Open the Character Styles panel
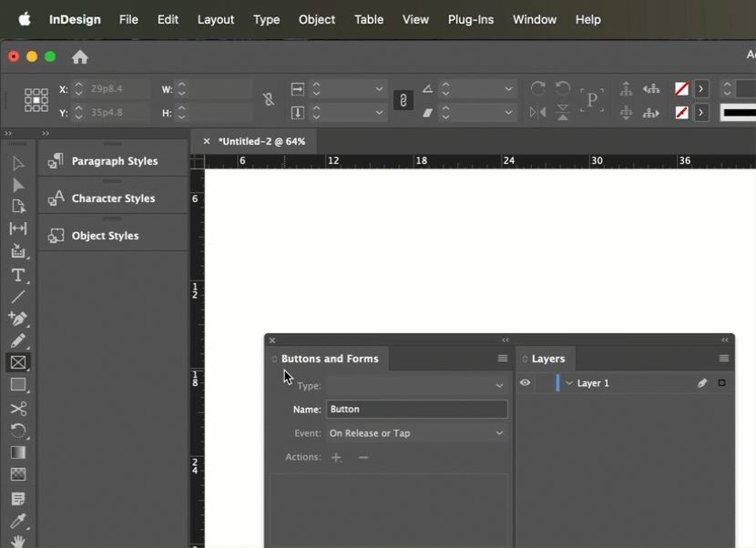The width and height of the screenshot is (756, 548). 114,198
